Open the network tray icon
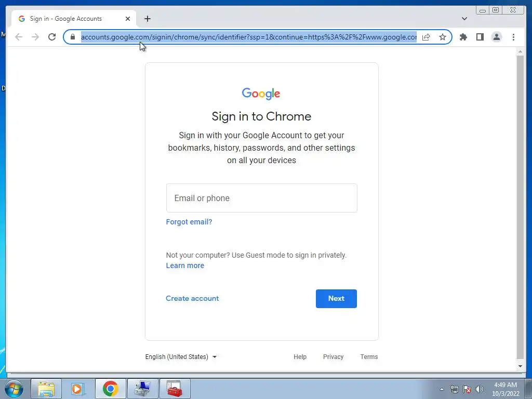The height and width of the screenshot is (399, 532). click(454, 389)
